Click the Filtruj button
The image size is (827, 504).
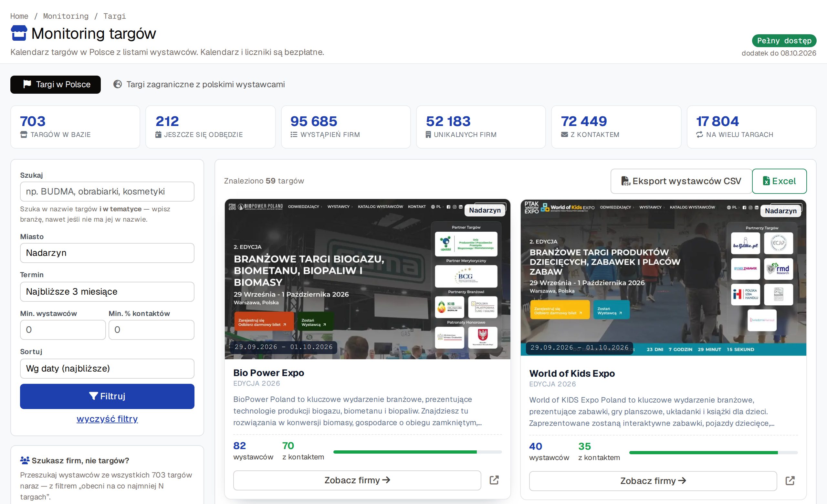pos(107,396)
